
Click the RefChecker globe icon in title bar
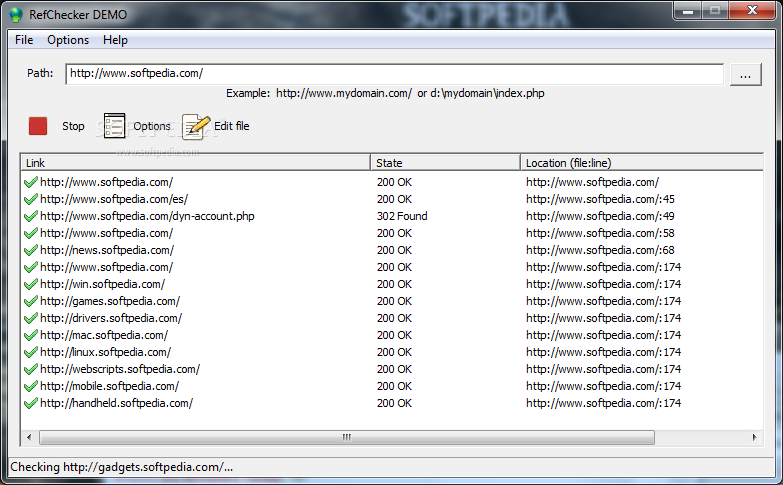pos(16,14)
